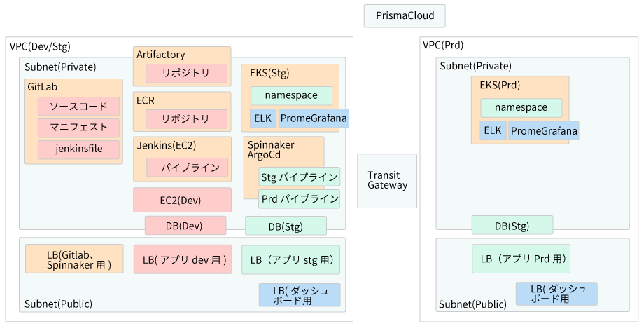Click the LB(Gitlab、Spinnaker用) box
Viewport: 644px width, 326px height.
click(x=74, y=259)
